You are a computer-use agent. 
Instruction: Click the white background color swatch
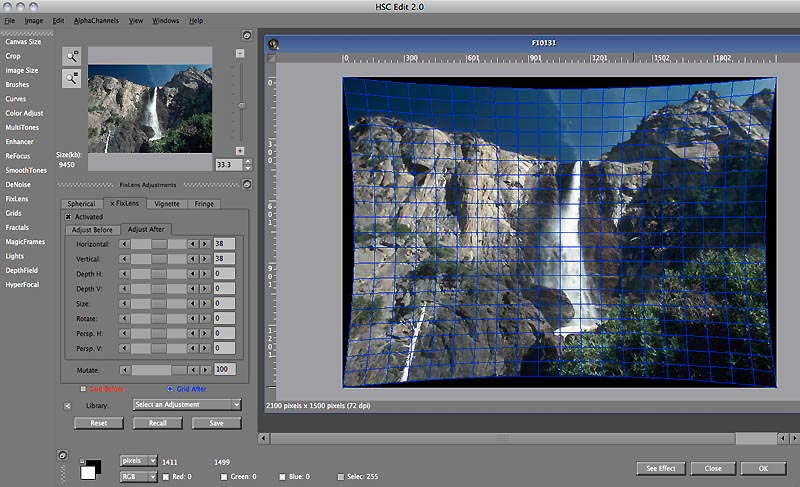point(88,473)
